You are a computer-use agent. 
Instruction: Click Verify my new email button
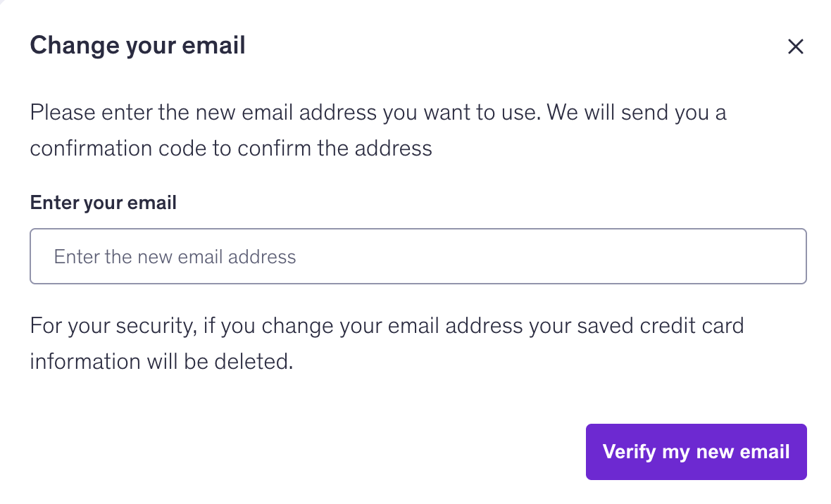(x=696, y=452)
